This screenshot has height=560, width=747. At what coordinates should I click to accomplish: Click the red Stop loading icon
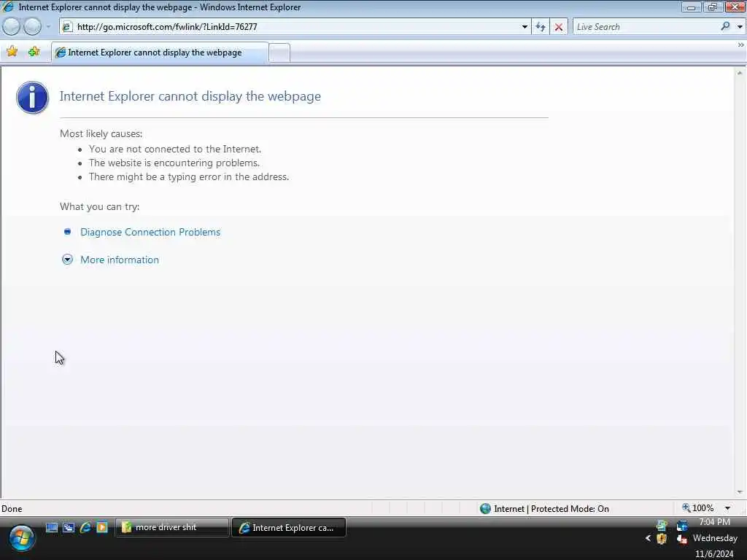[x=559, y=27]
